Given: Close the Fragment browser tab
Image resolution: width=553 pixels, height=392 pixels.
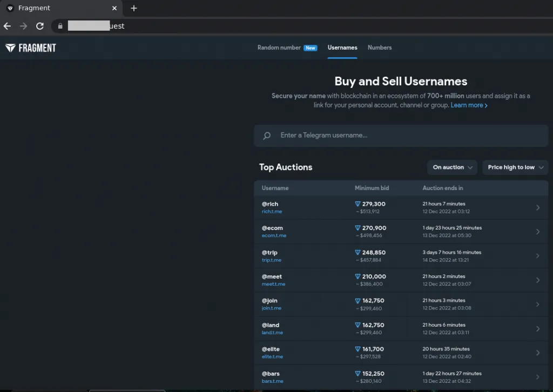Looking at the screenshot, I should (x=114, y=8).
